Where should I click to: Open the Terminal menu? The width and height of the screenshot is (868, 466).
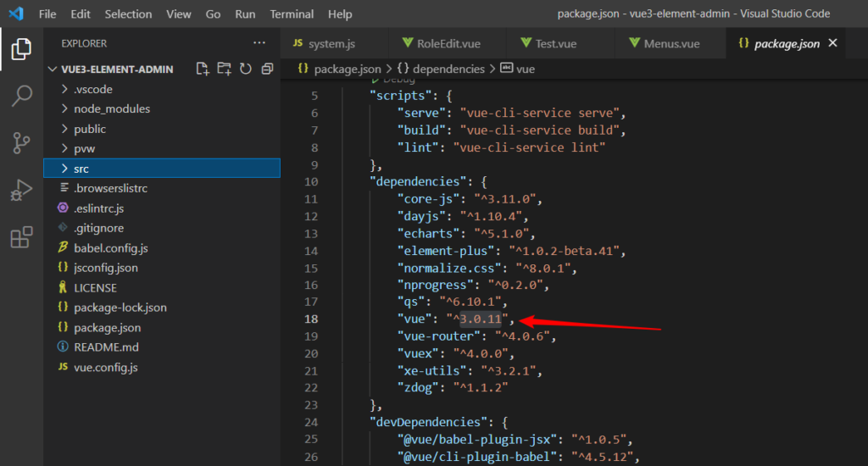point(292,14)
